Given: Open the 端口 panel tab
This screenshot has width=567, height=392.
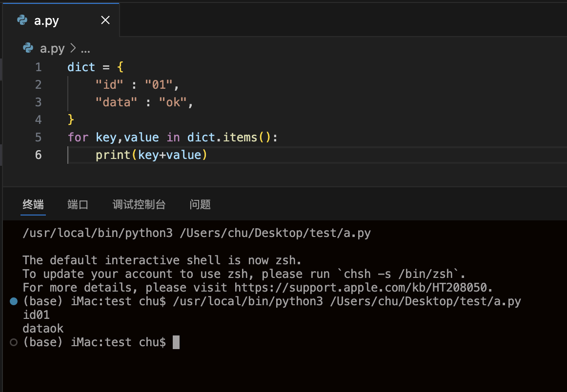Looking at the screenshot, I should pyautogui.click(x=78, y=204).
